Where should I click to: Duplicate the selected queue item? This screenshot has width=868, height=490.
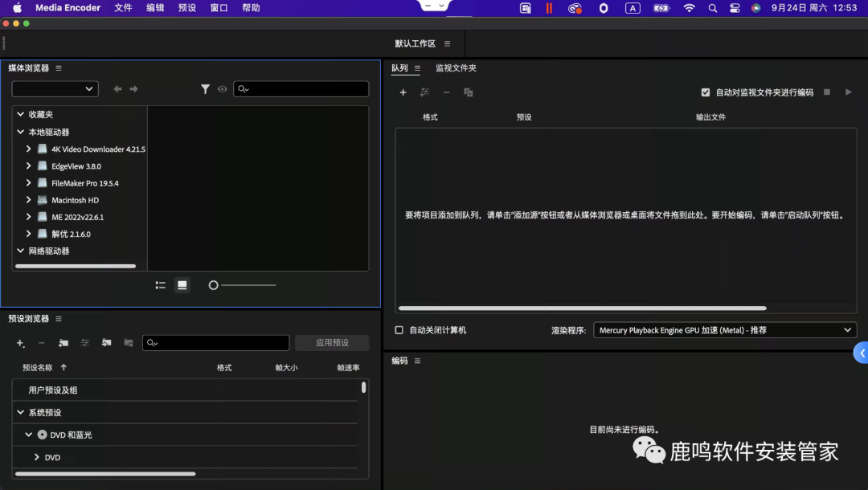tap(469, 92)
